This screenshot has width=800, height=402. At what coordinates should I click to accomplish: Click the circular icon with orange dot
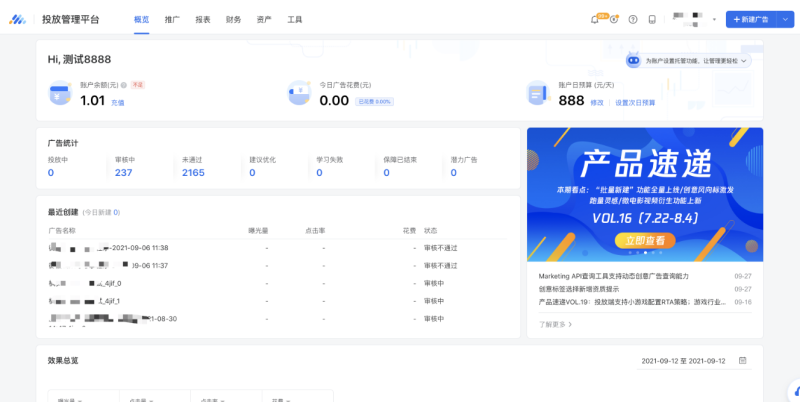(x=614, y=19)
